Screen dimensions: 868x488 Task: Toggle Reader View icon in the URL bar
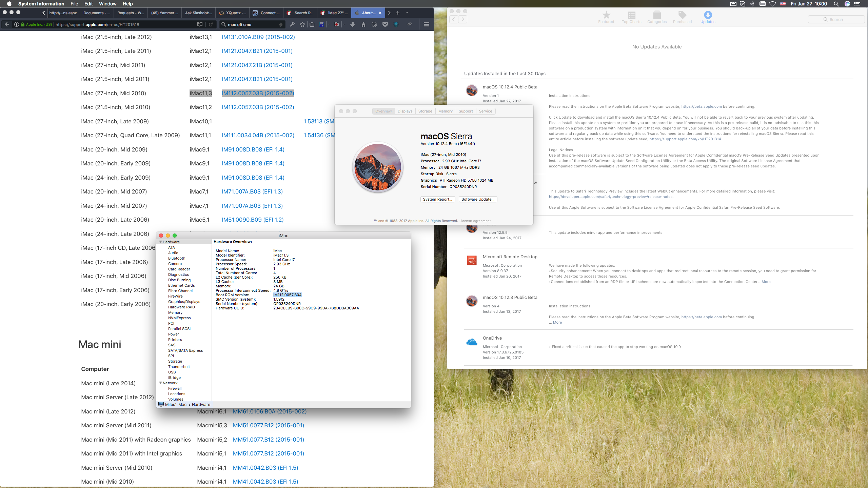coord(200,24)
